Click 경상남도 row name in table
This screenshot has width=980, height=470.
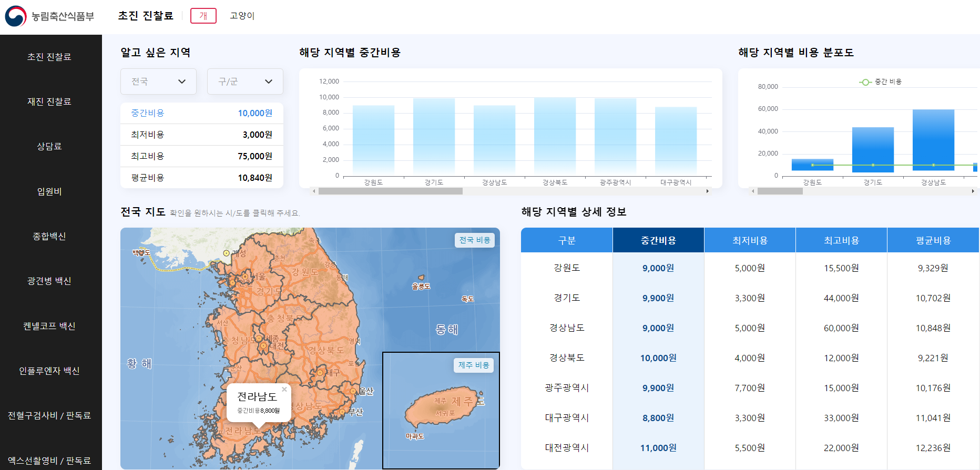(567, 328)
